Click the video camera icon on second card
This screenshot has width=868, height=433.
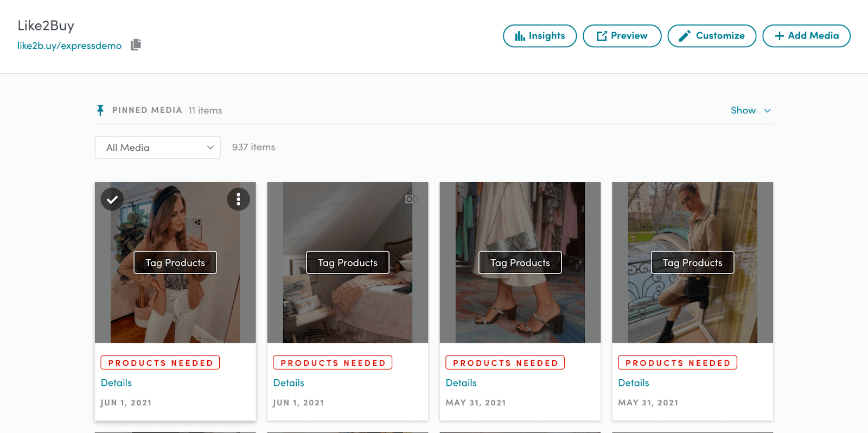click(411, 199)
